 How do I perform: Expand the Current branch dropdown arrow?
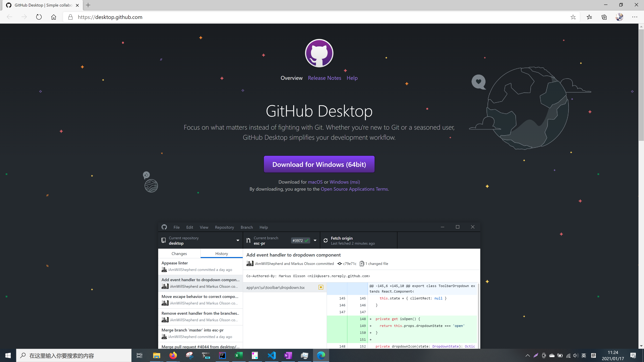point(315,240)
